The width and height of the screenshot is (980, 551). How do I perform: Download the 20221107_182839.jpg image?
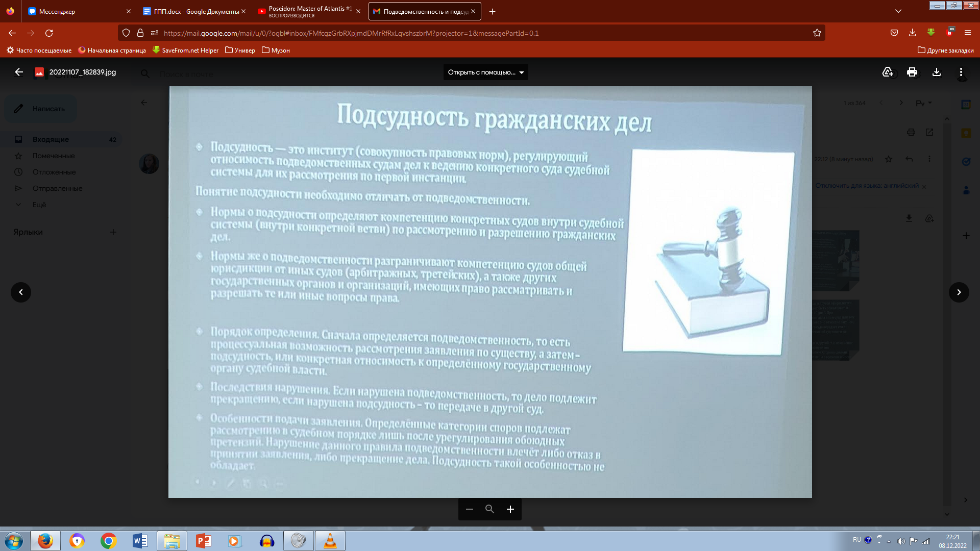[937, 72]
